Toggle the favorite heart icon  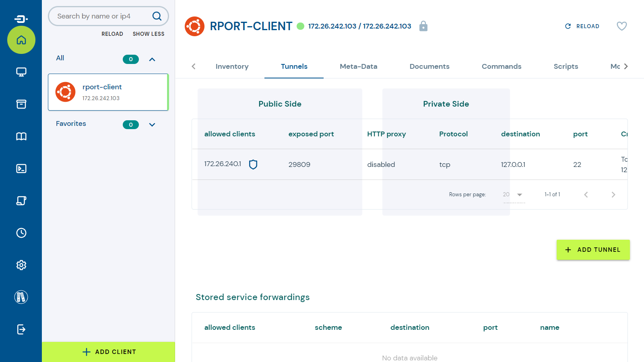621,26
